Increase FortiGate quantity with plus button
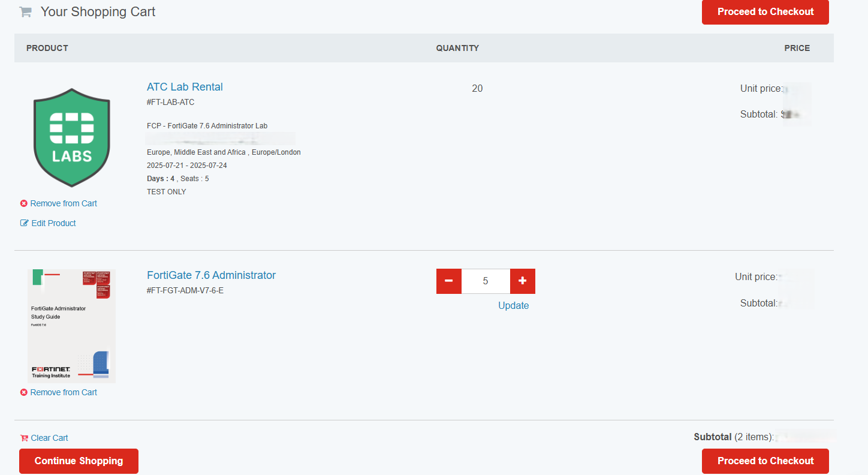Image resolution: width=868 pixels, height=475 pixels. click(523, 281)
